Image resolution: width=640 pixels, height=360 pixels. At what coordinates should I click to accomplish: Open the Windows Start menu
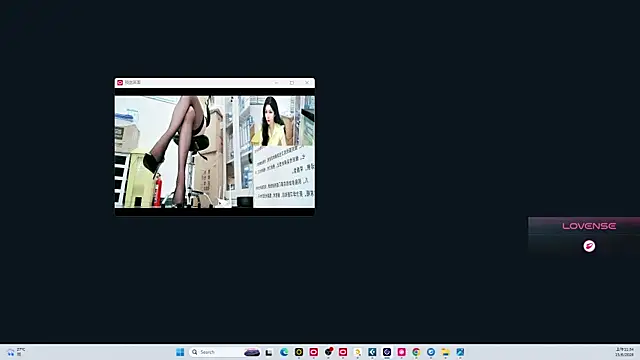pos(180,352)
